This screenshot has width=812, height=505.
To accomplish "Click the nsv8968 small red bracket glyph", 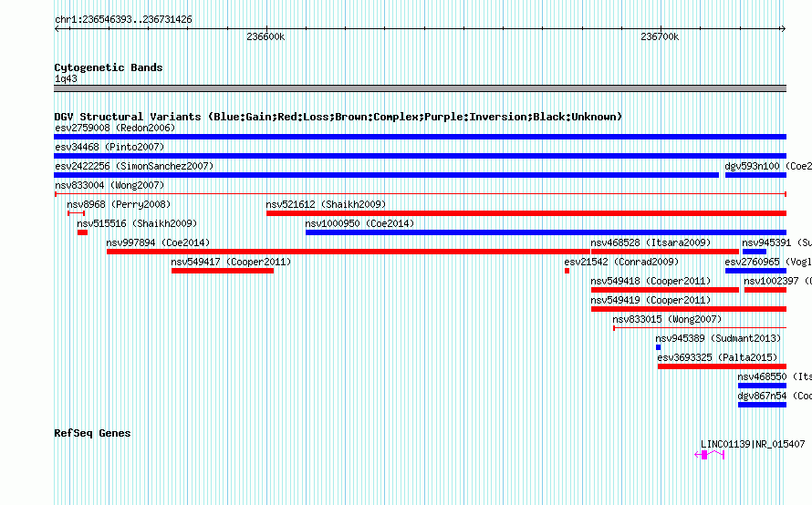I will (x=76, y=213).
